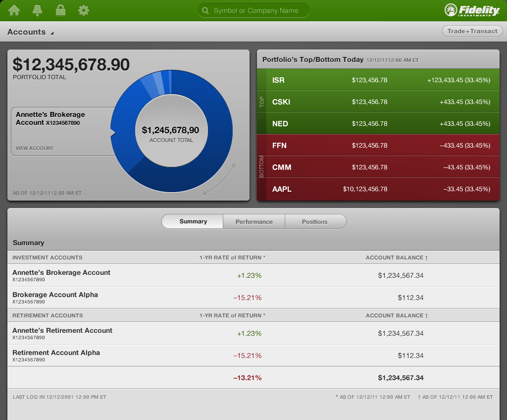Open Annette's Brokerage Account in the Summary table
Viewport: 507px width, 420px height.
[x=253, y=275]
